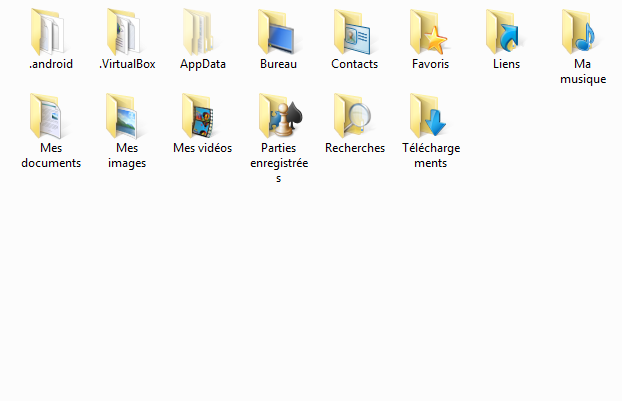Click the "Mes vidéos" name label
The height and width of the screenshot is (401, 622).
[x=203, y=148]
